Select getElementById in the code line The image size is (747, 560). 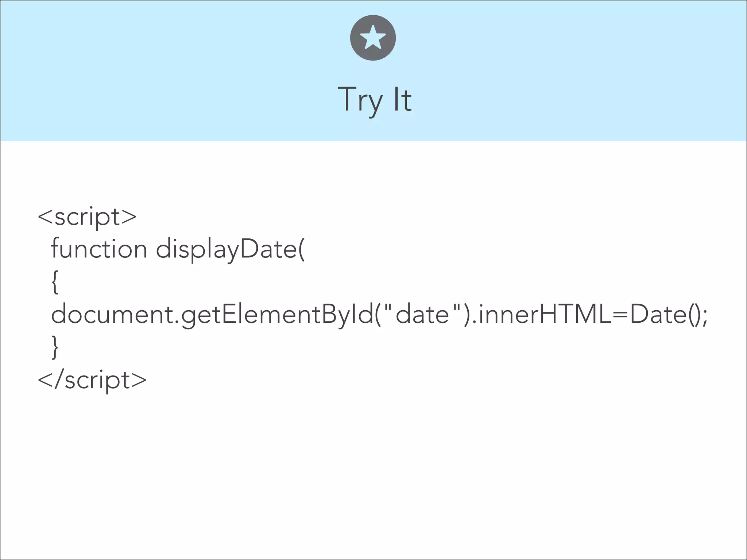click(277, 315)
